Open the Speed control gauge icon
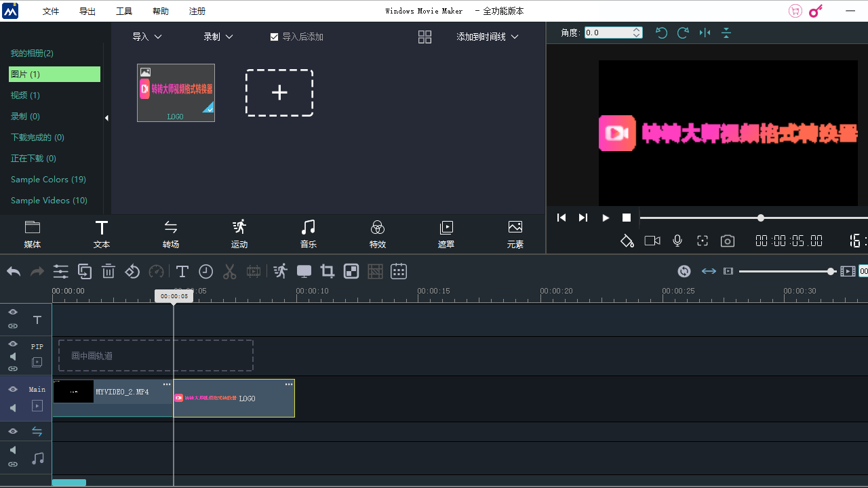This screenshot has width=868, height=488. pos(156,271)
